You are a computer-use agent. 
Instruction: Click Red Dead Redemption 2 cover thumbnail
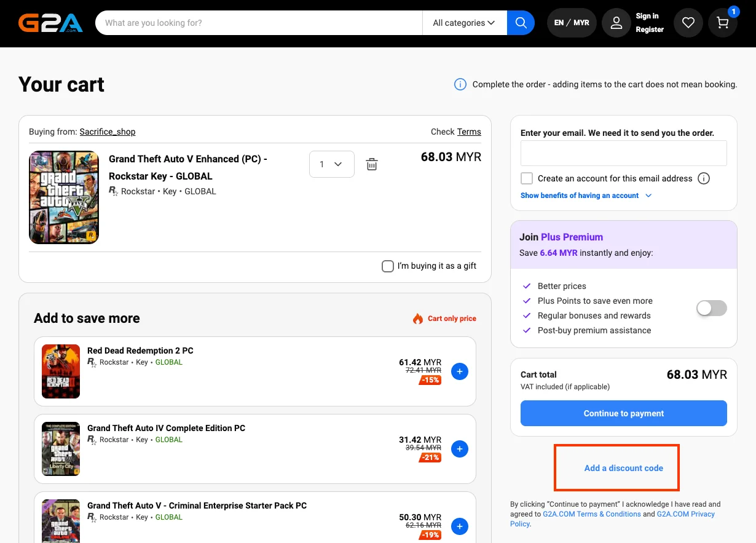point(61,371)
